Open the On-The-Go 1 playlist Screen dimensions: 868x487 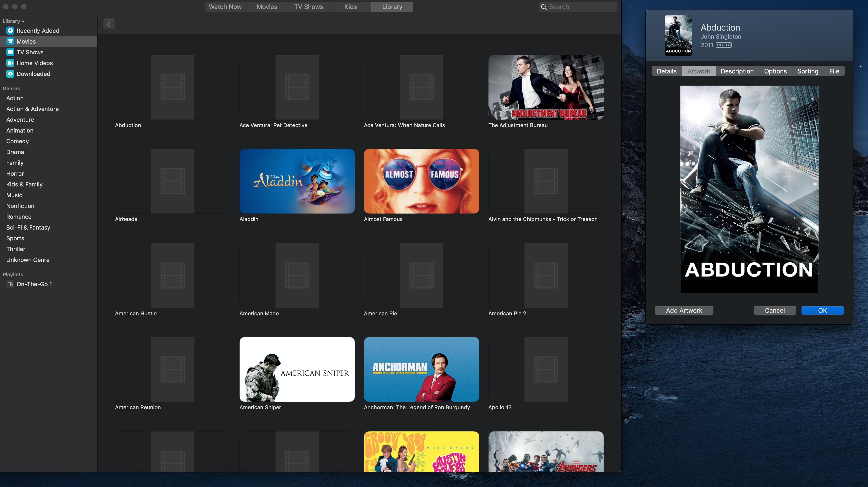49,284
